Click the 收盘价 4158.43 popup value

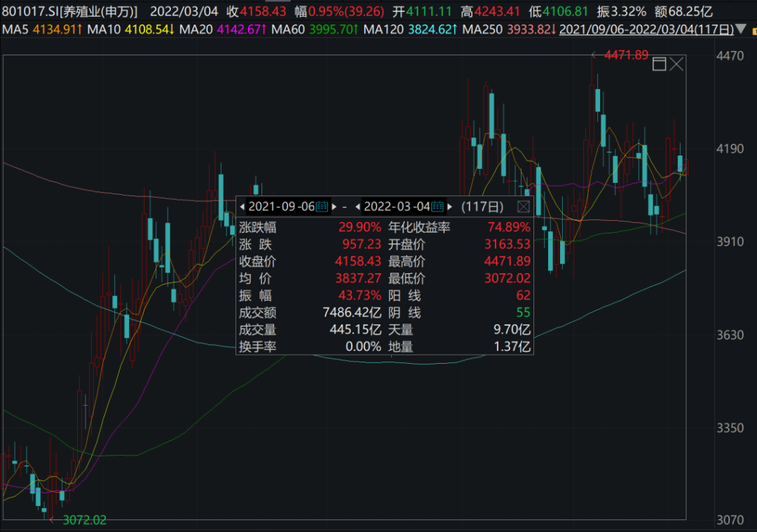(x=358, y=261)
